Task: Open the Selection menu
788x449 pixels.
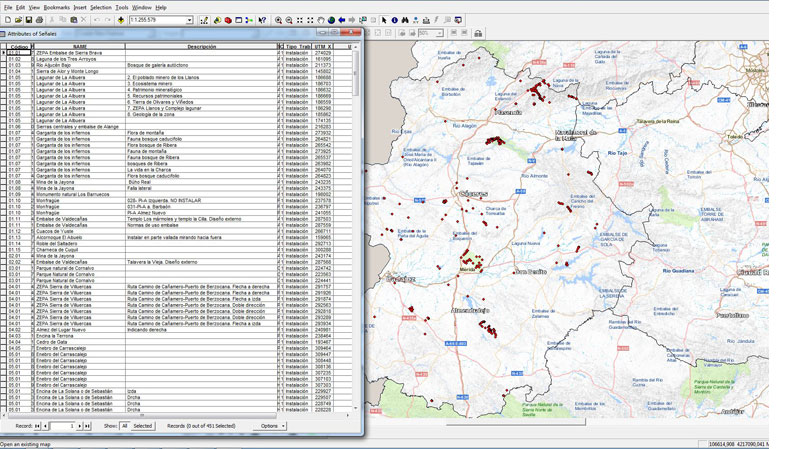Action: point(100,6)
